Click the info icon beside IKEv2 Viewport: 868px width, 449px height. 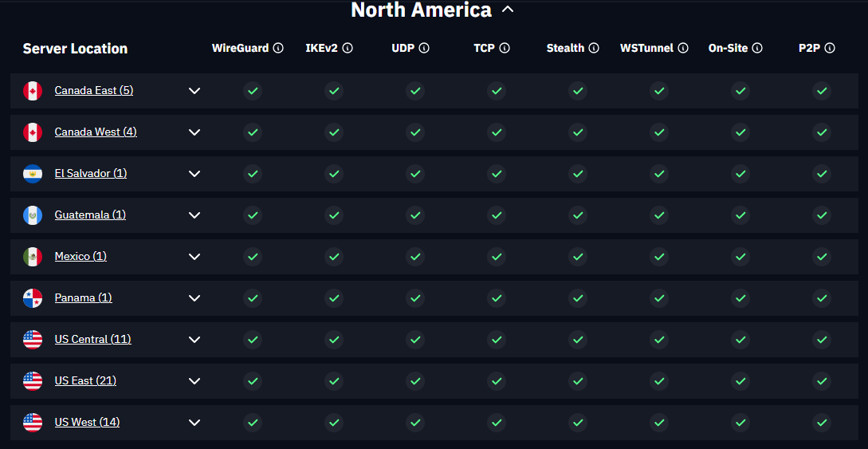pyautogui.click(x=348, y=48)
